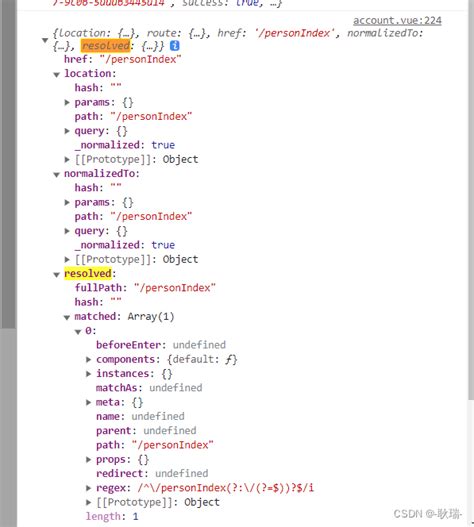This screenshot has height=527, width=474.
Task: Click the blue info icon after resolved
Action: click(174, 46)
